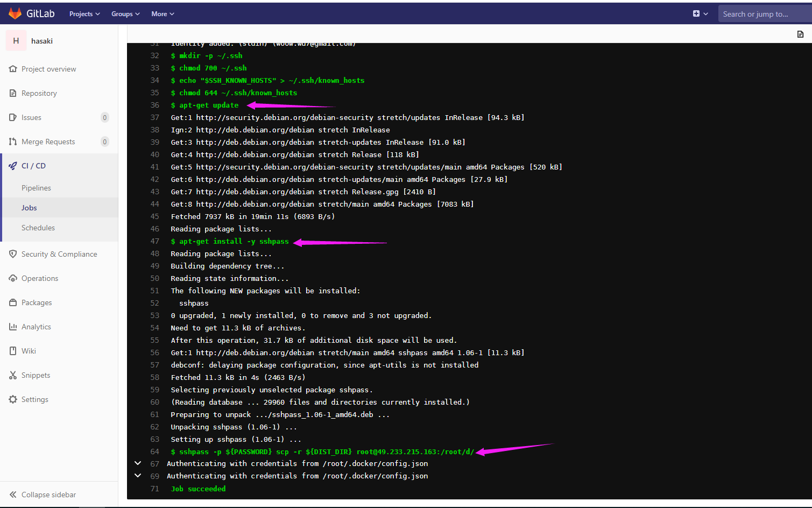Open Repository section in sidebar
Image resolution: width=812 pixels, height=508 pixels.
pyautogui.click(x=39, y=93)
